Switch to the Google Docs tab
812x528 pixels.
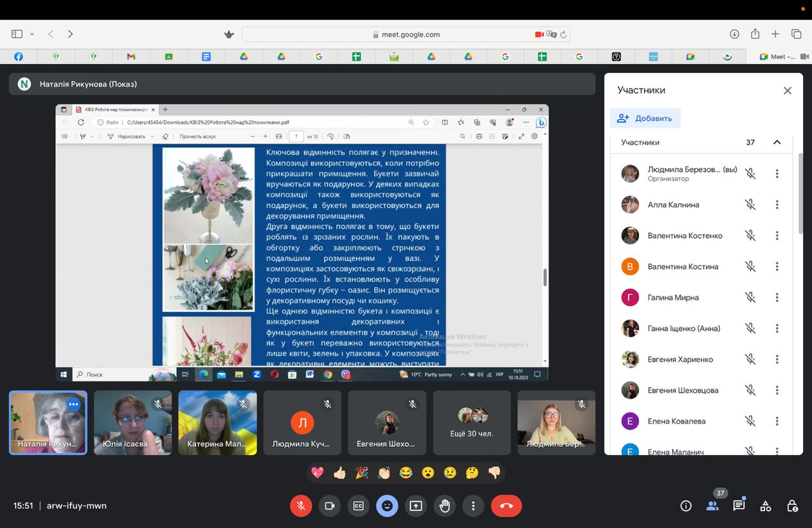tap(206, 56)
